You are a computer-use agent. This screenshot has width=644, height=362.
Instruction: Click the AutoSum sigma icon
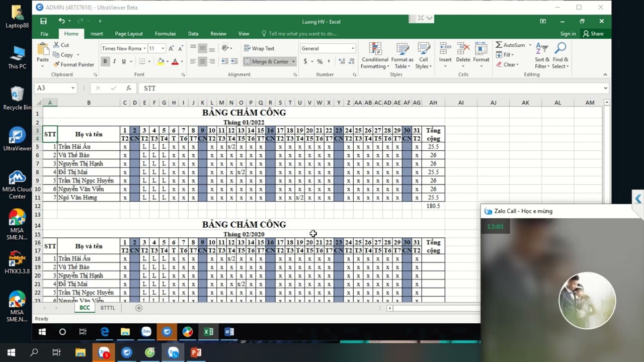click(x=499, y=45)
